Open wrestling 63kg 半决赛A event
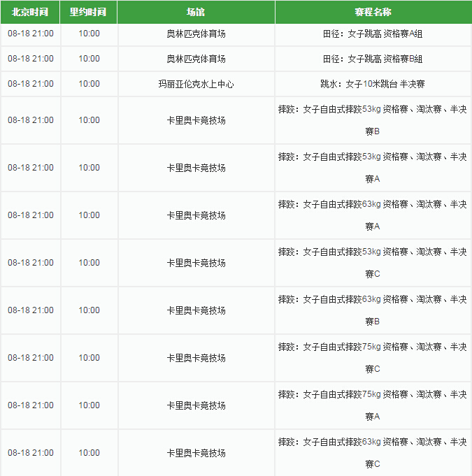Viewport: 472px width, 476px height. 372,215
